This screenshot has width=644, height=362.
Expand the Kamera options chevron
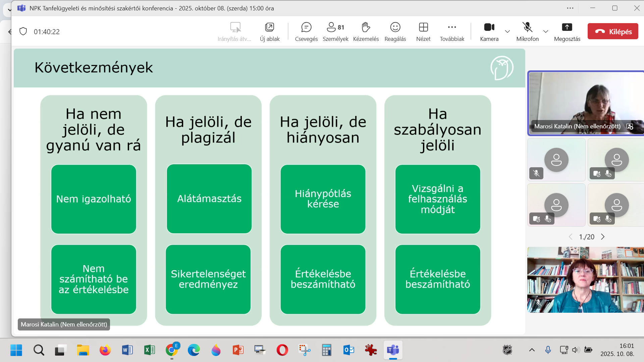coord(507,32)
